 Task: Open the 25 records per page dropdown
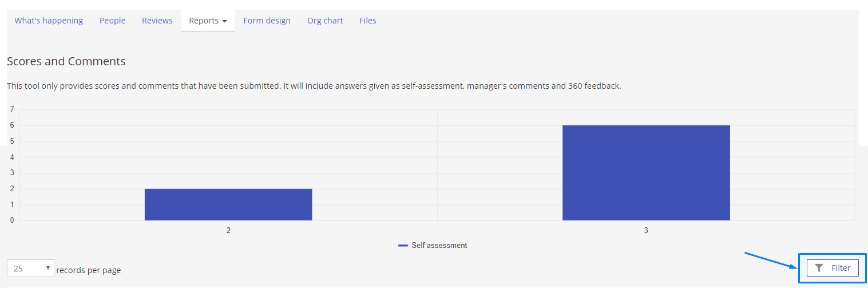[x=30, y=269]
